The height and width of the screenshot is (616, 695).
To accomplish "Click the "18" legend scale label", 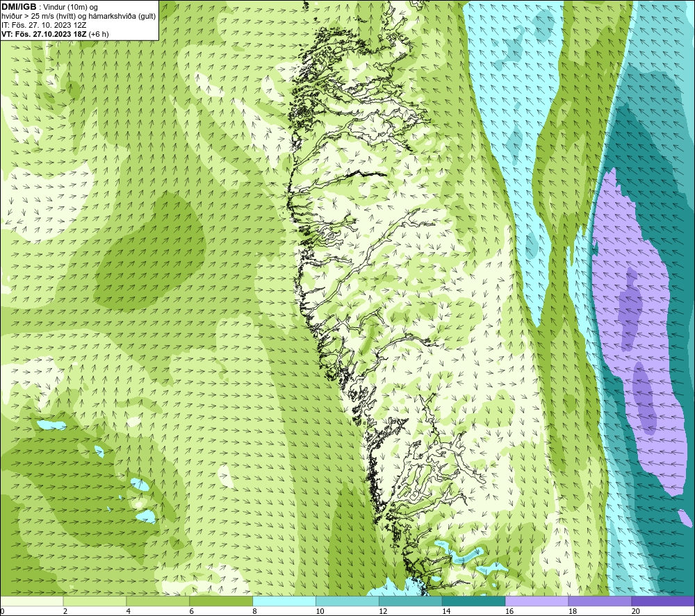I will coord(572,611).
